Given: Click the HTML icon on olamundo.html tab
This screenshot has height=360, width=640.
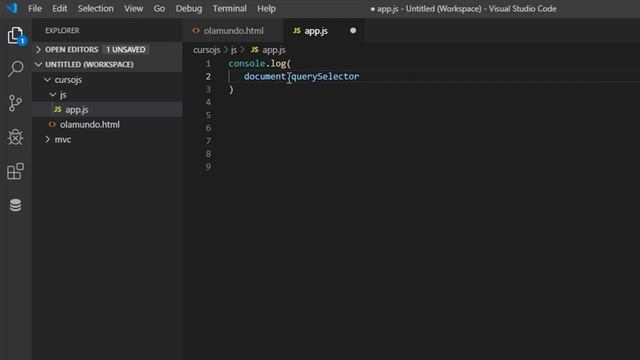Looking at the screenshot, I should [196, 31].
